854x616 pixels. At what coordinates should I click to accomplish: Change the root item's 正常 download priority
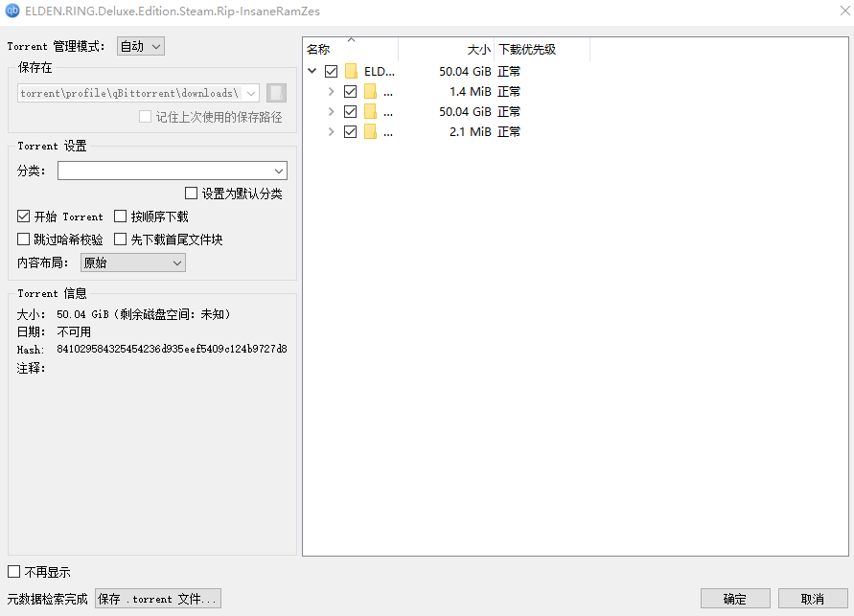coord(509,71)
